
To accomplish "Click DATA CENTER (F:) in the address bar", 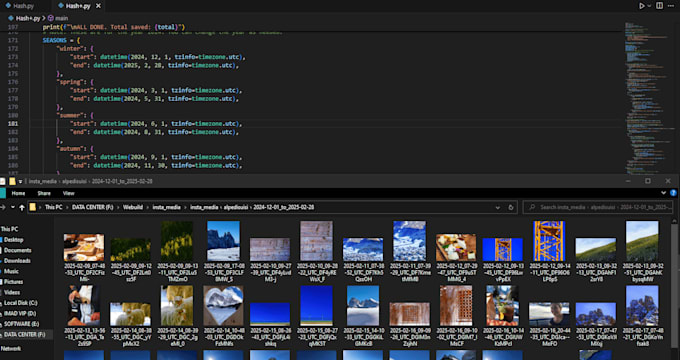I will [92, 207].
